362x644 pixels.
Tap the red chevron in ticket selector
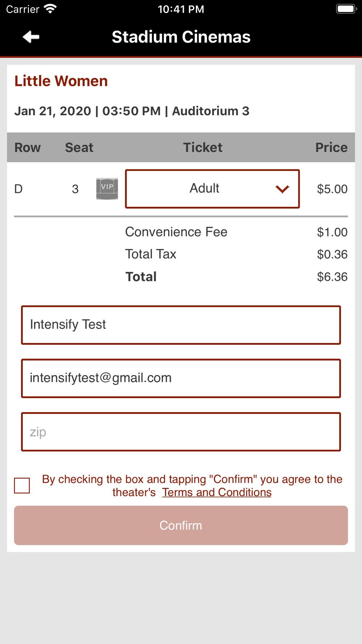click(x=282, y=189)
